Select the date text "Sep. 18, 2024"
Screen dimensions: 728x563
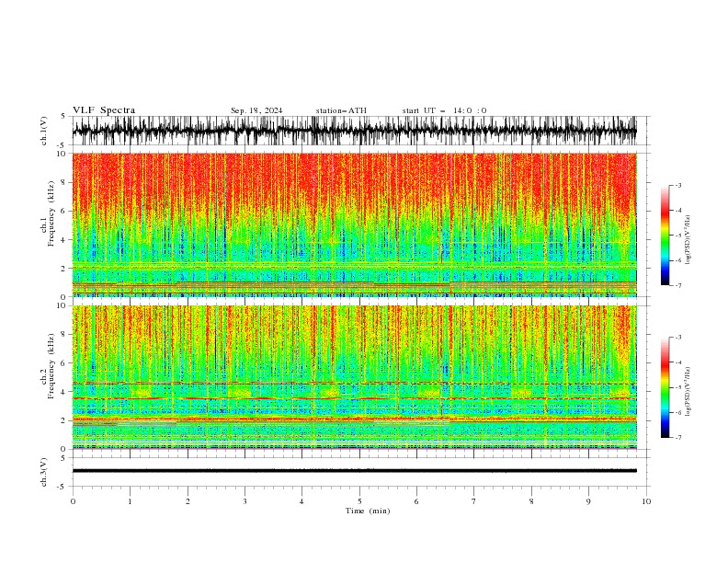click(256, 110)
